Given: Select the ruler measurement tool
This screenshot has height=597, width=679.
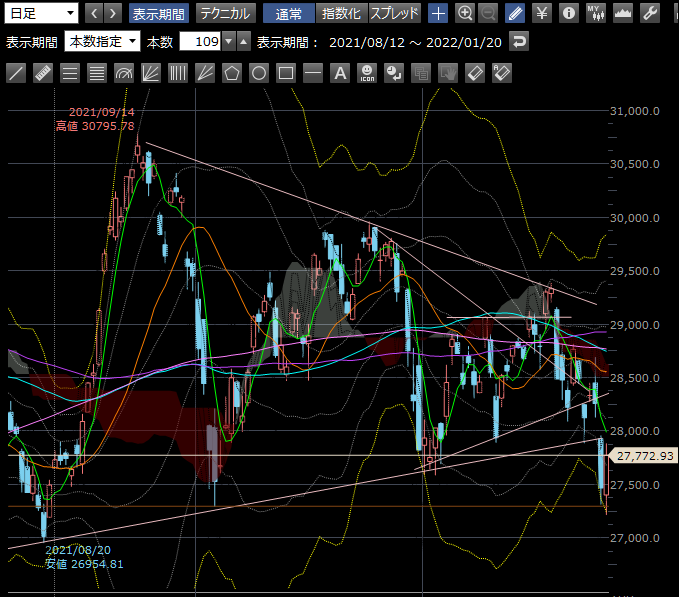Looking at the screenshot, I should tap(43, 73).
